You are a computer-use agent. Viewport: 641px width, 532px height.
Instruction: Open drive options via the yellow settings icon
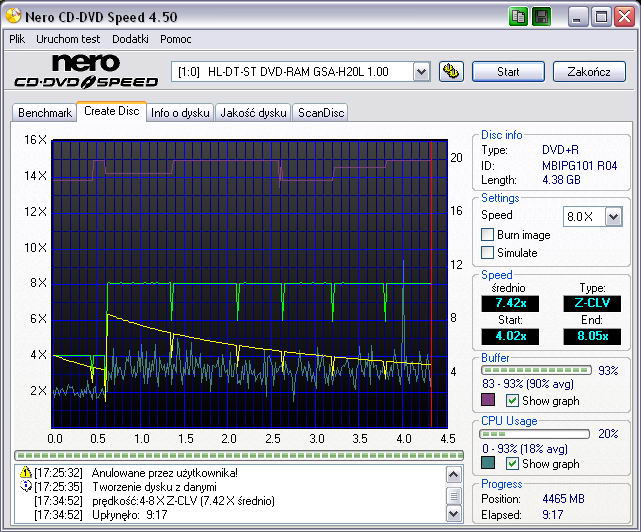tap(451, 71)
